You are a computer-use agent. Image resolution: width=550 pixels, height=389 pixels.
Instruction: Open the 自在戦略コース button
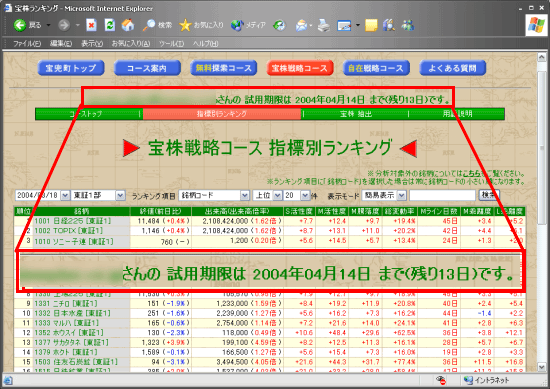[376, 68]
